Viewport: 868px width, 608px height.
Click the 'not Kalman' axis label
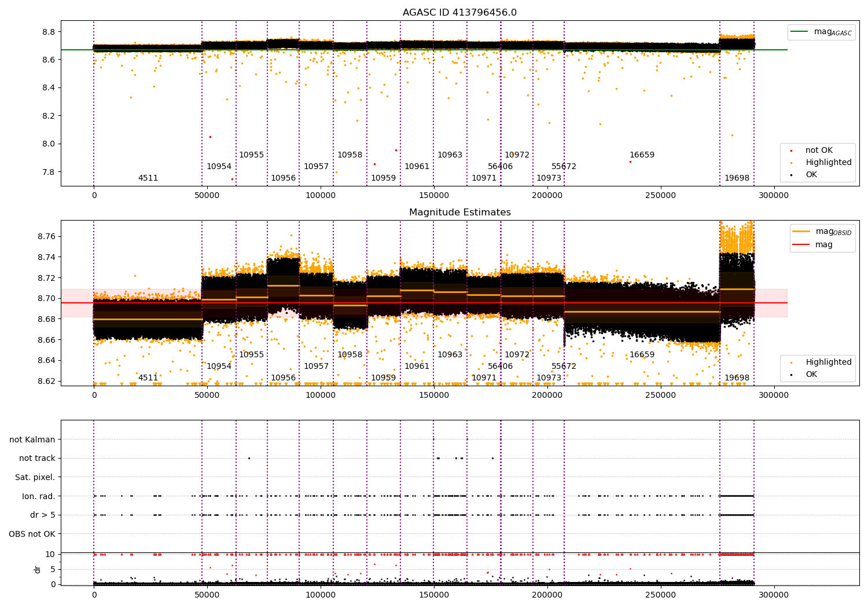point(32,439)
